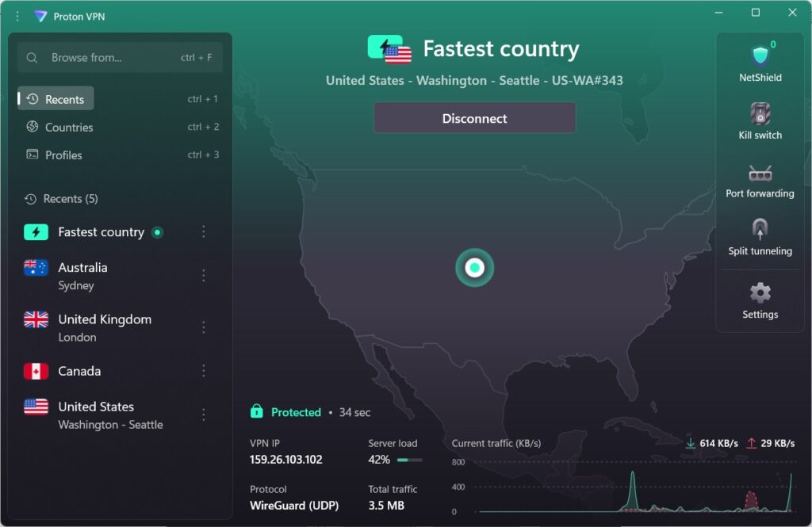The height and width of the screenshot is (527, 812).
Task: Open options menu for Canada
Action: [204, 371]
